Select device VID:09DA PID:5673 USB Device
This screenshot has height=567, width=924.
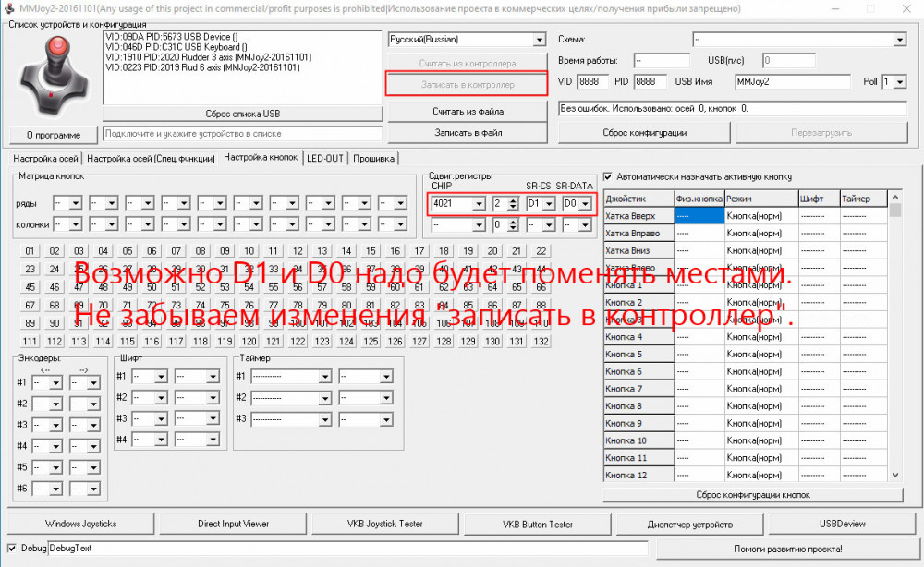(172, 37)
